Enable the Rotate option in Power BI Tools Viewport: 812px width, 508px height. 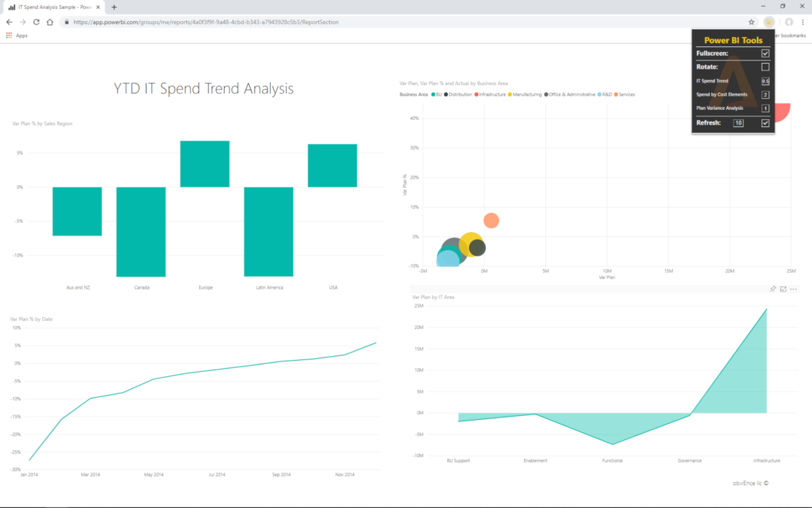764,67
